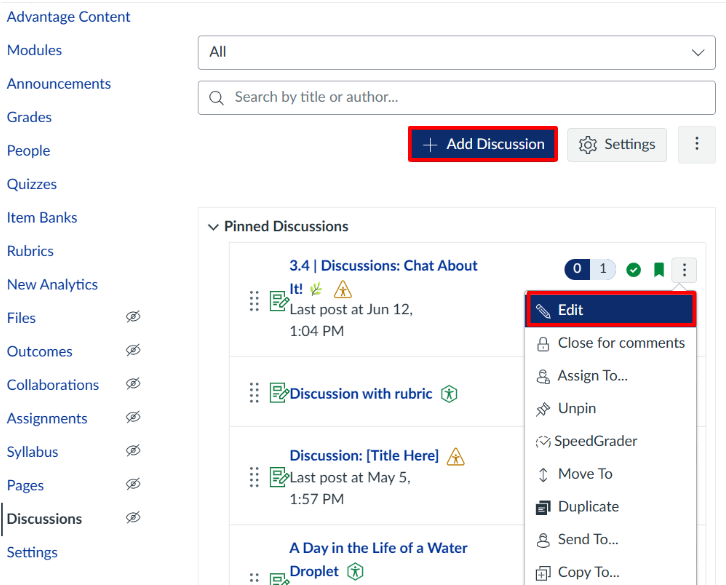
Task: Click the green bookmark subscribe icon
Action: [x=659, y=270]
